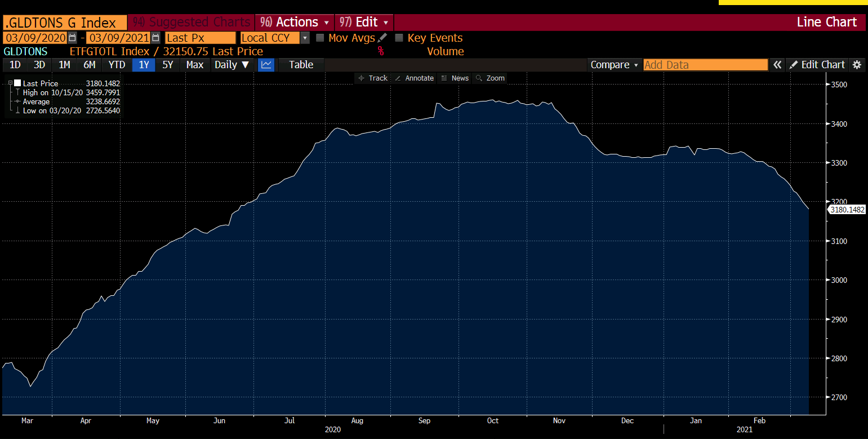Select the 5Y time range
The width and height of the screenshot is (868, 439).
tap(168, 65)
